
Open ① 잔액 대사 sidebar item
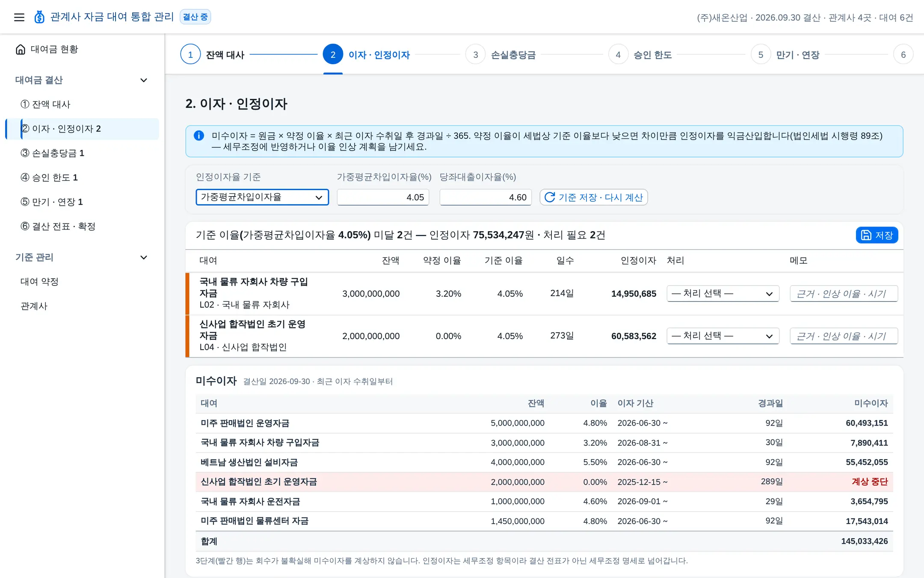82,104
